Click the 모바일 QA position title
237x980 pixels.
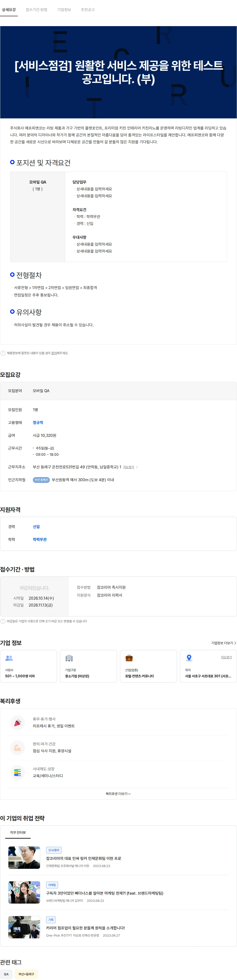[x=38, y=182]
